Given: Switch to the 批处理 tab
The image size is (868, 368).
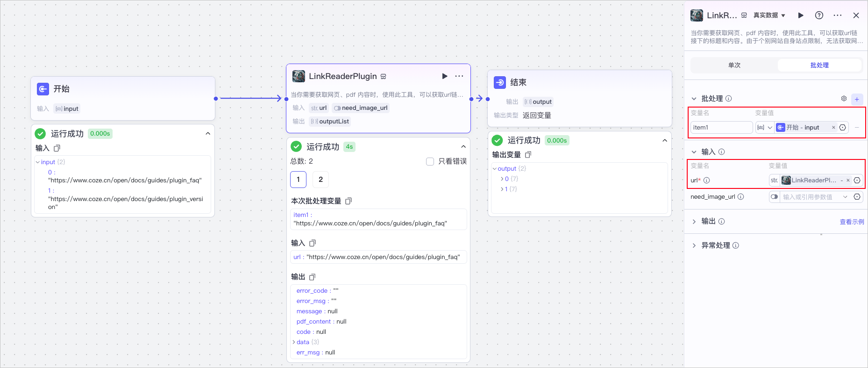Looking at the screenshot, I should (819, 65).
